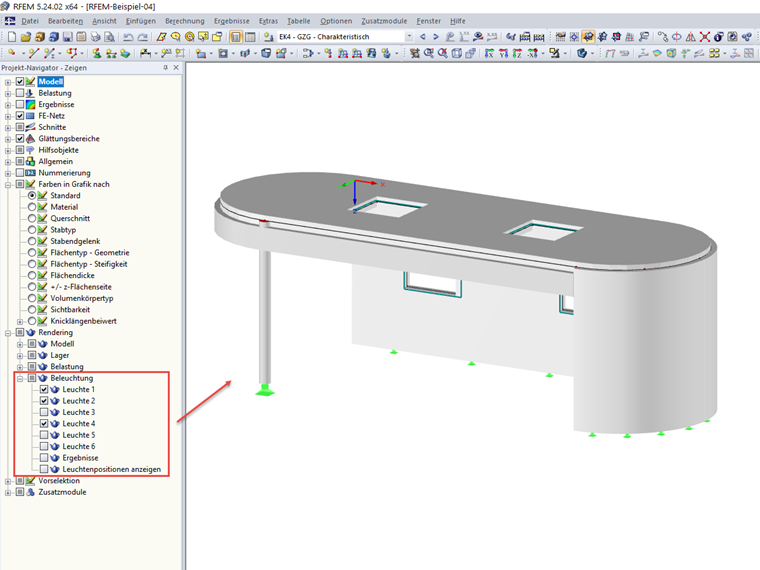The image size is (760, 570).
Task: Select the Nummerierung tree item
Action: click(x=64, y=173)
